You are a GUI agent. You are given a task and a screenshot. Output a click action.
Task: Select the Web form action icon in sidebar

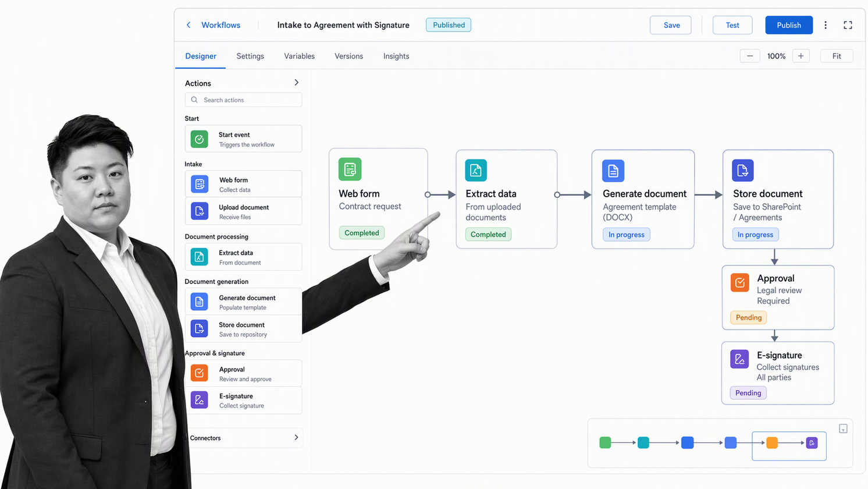tap(200, 185)
